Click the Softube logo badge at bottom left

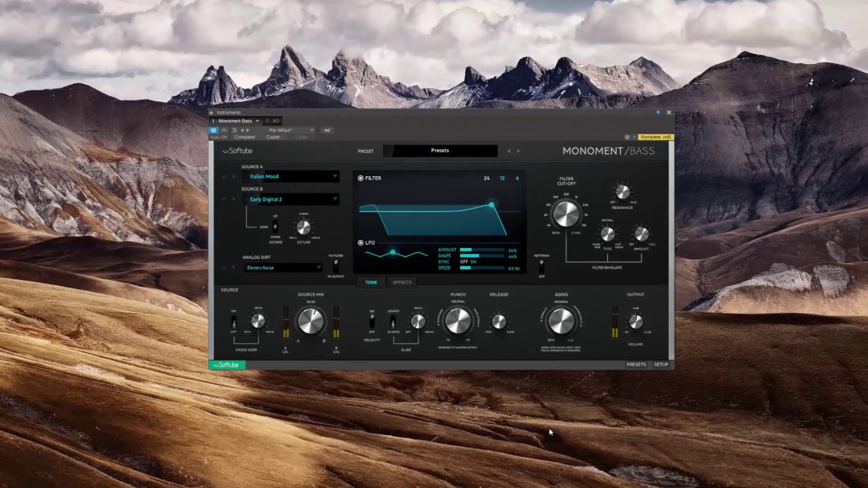click(227, 365)
